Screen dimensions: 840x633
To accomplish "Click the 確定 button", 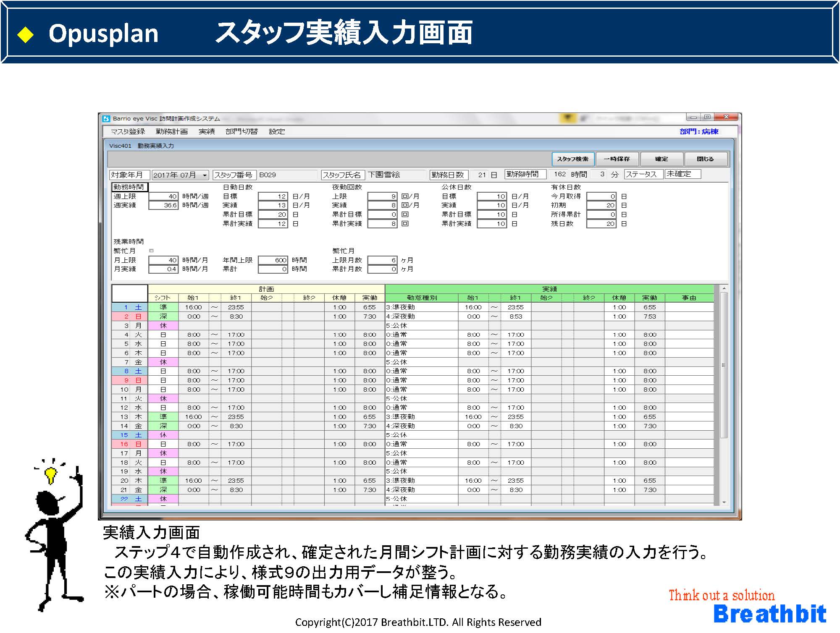I will click(661, 159).
